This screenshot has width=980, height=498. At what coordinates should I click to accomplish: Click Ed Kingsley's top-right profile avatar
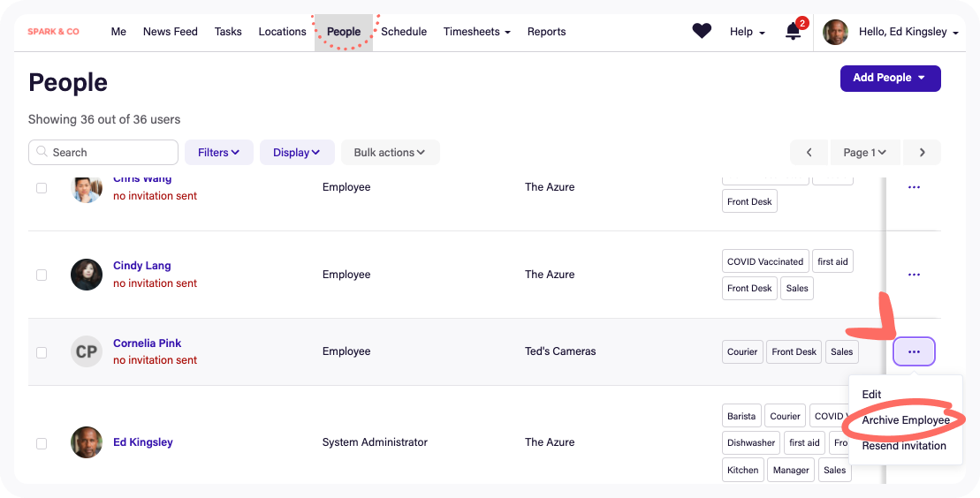835,33
